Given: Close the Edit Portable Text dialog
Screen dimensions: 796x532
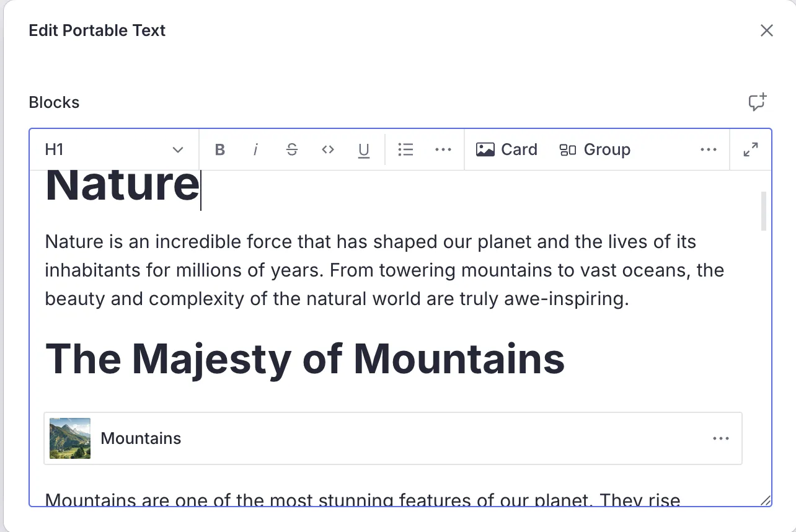Looking at the screenshot, I should pos(767,30).
